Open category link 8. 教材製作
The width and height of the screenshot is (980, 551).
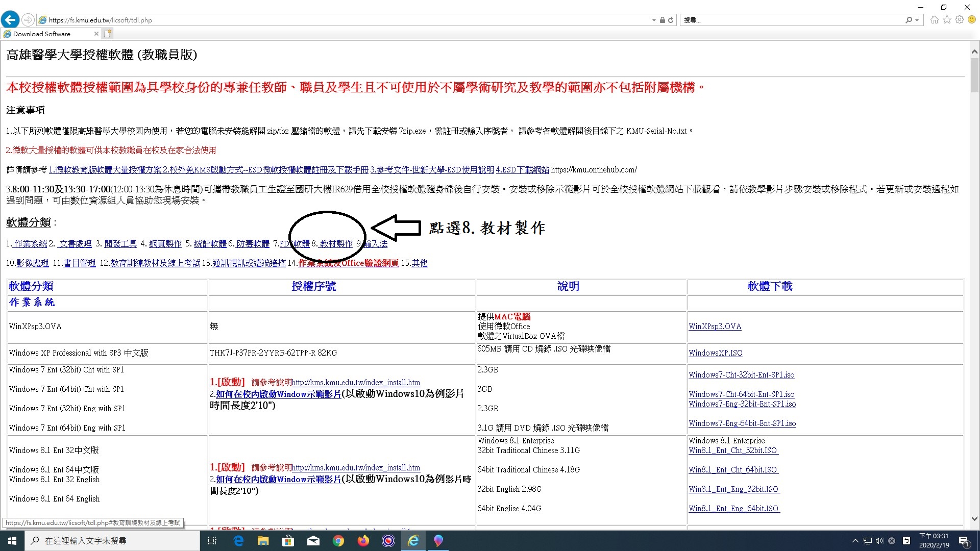[x=336, y=244]
